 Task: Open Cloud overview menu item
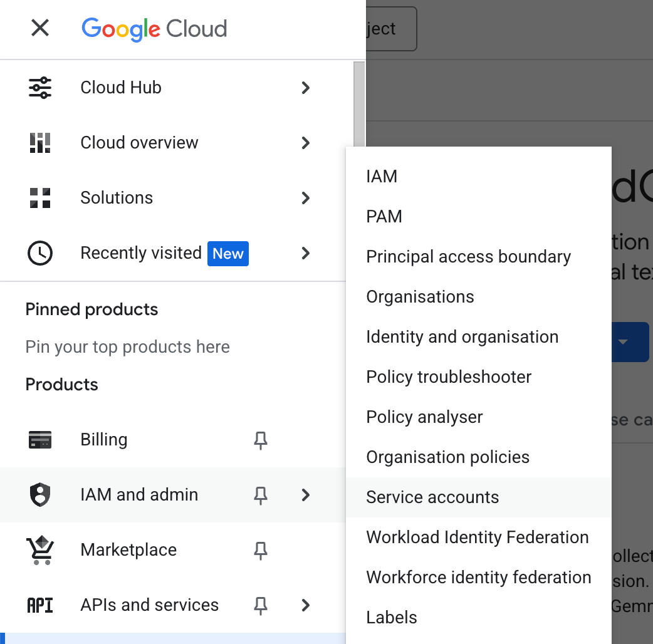point(173,143)
